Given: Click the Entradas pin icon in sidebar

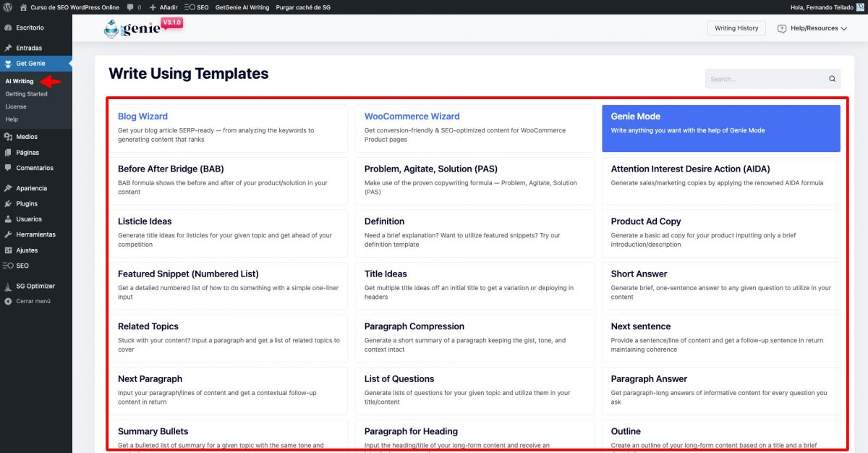Looking at the screenshot, I should pos(7,48).
